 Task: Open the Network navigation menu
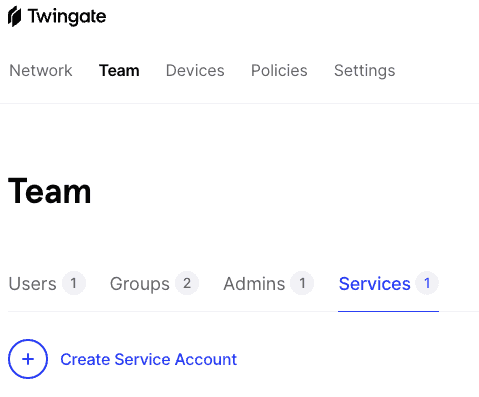point(41,70)
